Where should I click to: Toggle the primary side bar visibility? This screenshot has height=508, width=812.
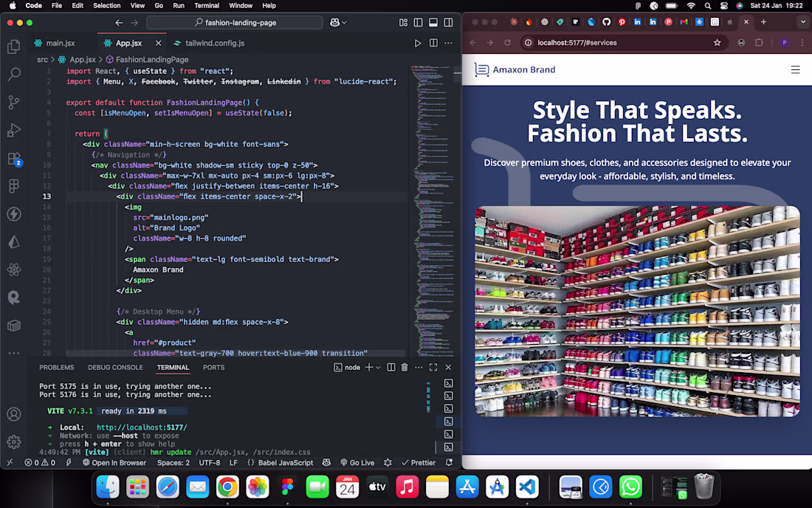tap(418, 23)
